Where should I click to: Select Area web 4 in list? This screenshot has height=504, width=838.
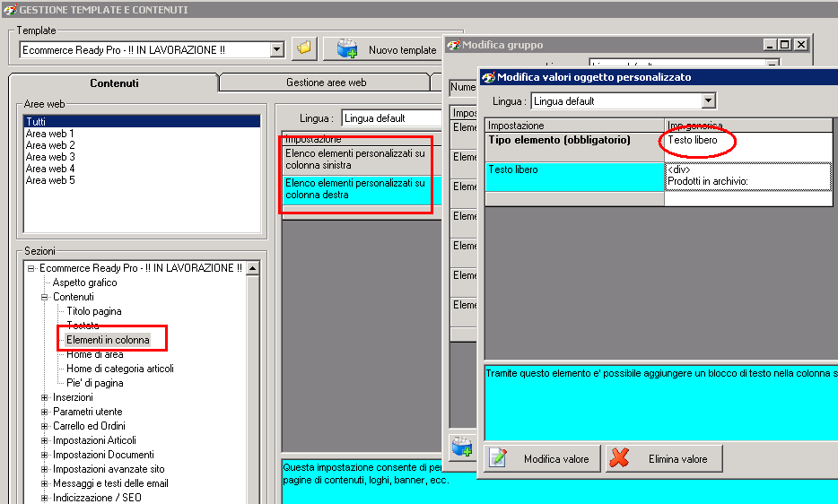50,169
